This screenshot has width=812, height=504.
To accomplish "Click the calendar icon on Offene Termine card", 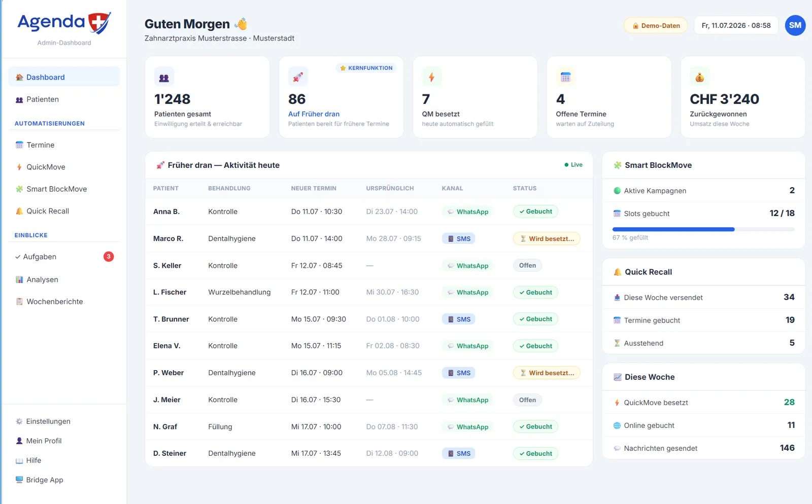I will [566, 77].
